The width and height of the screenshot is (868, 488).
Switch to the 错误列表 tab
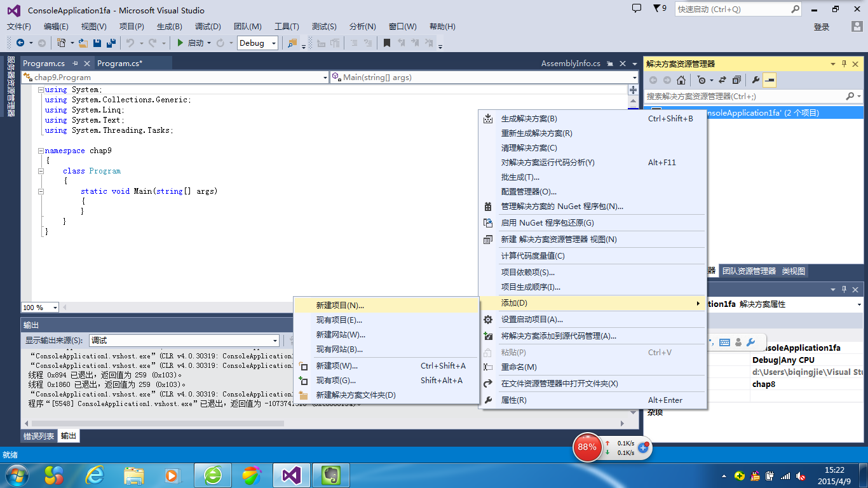(x=39, y=436)
